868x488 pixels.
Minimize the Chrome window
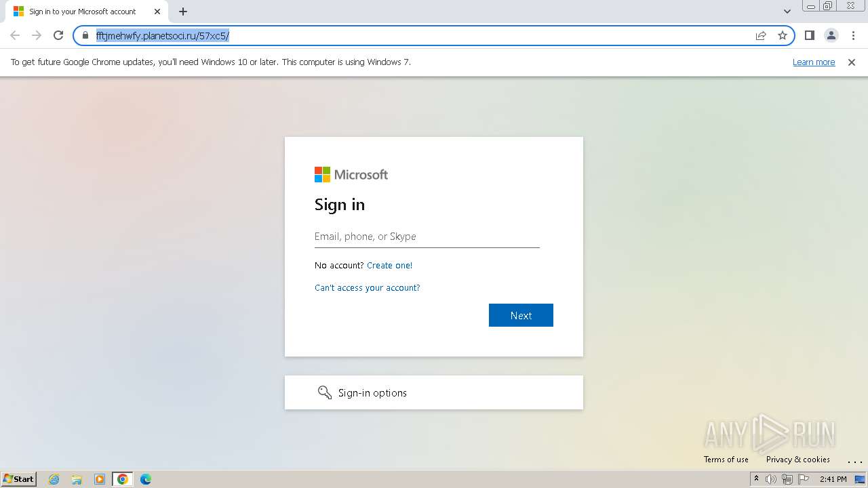tap(810, 6)
